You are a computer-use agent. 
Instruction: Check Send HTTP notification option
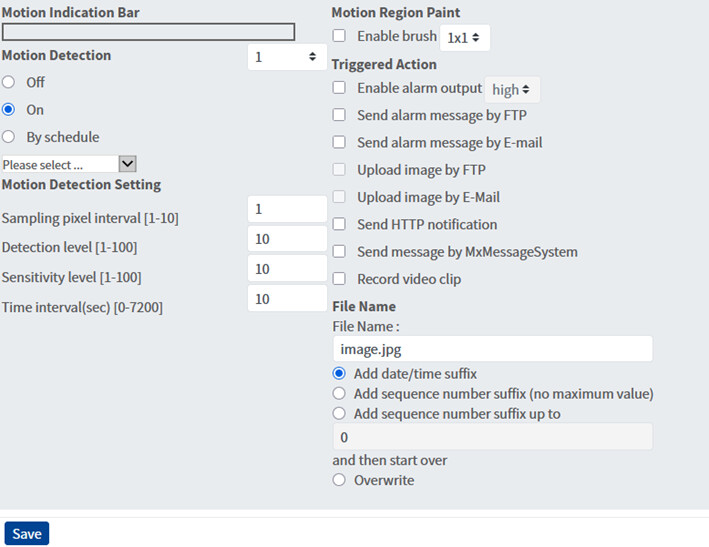pos(339,225)
